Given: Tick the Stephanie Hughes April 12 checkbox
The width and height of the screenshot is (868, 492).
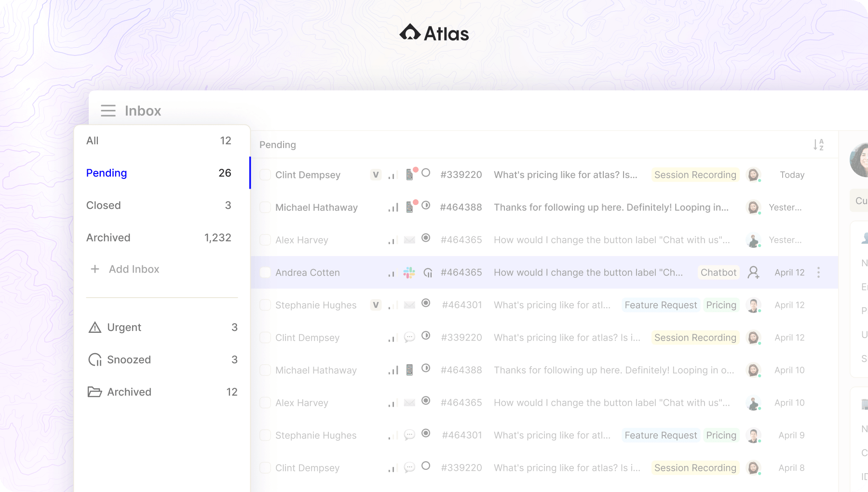Looking at the screenshot, I should (265, 305).
